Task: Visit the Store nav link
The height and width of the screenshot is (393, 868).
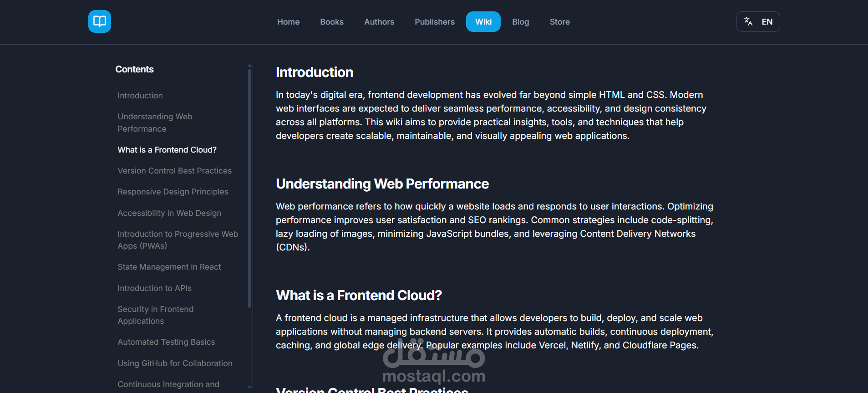Action: coord(559,22)
